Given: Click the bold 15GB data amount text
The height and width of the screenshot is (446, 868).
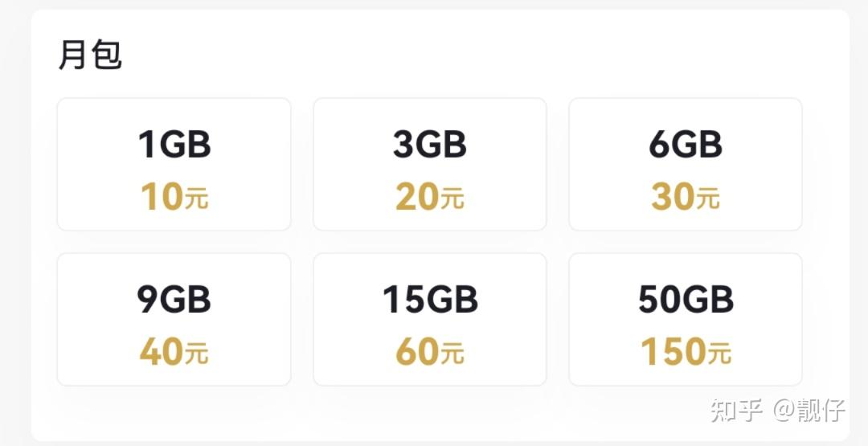Looking at the screenshot, I should tap(430, 300).
